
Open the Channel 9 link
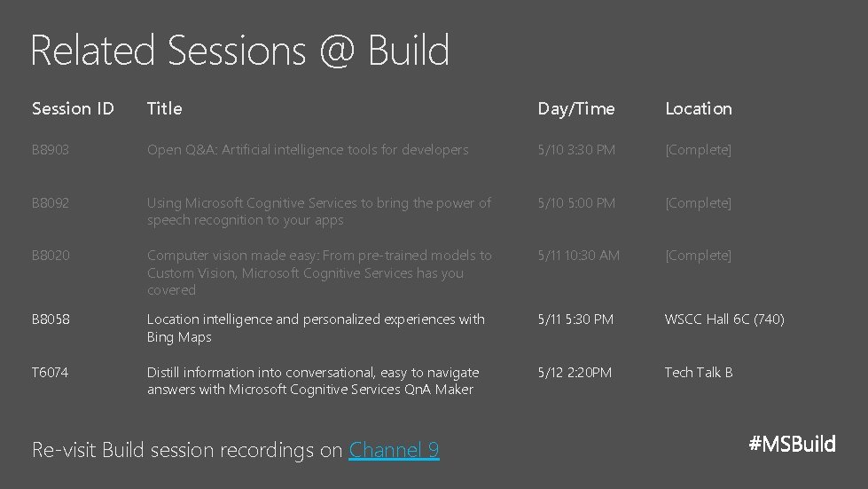[394, 450]
